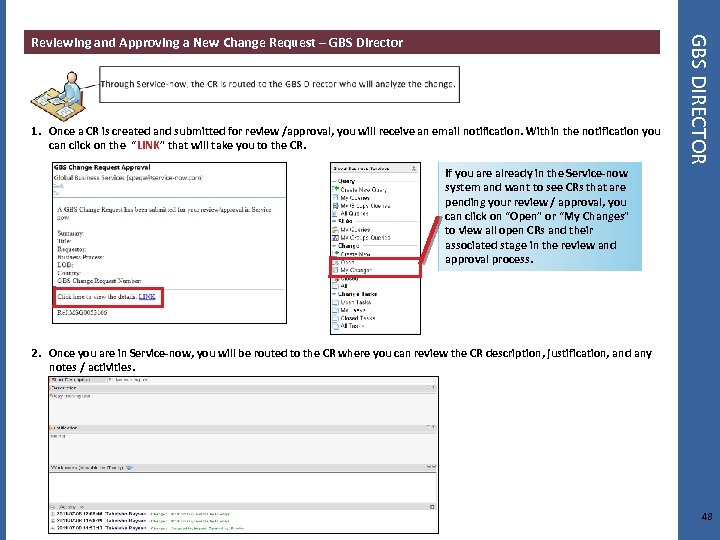Viewport: 720px width, 540px height.
Task: Click the page icon beside All under Change
Action: click(x=335, y=286)
